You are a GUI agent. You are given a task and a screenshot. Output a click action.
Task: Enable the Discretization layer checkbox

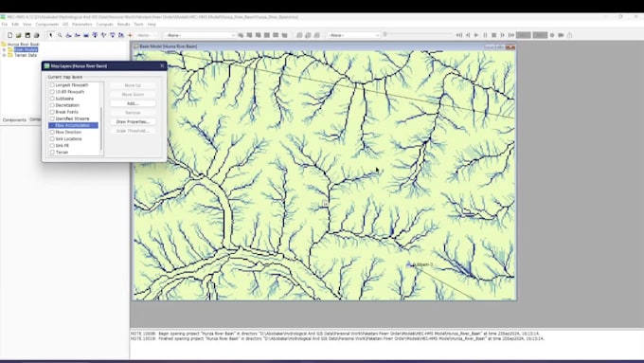tap(52, 105)
